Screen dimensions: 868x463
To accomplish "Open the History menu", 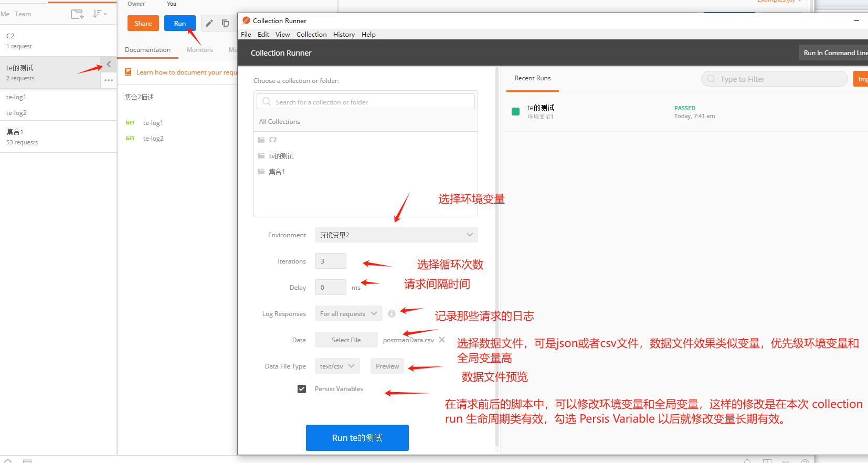I will click(344, 34).
